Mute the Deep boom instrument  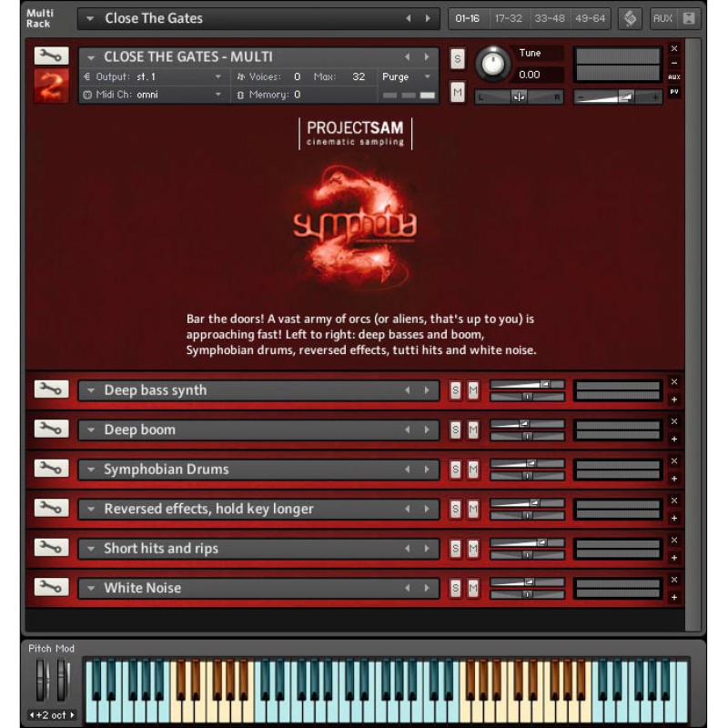pos(473,430)
